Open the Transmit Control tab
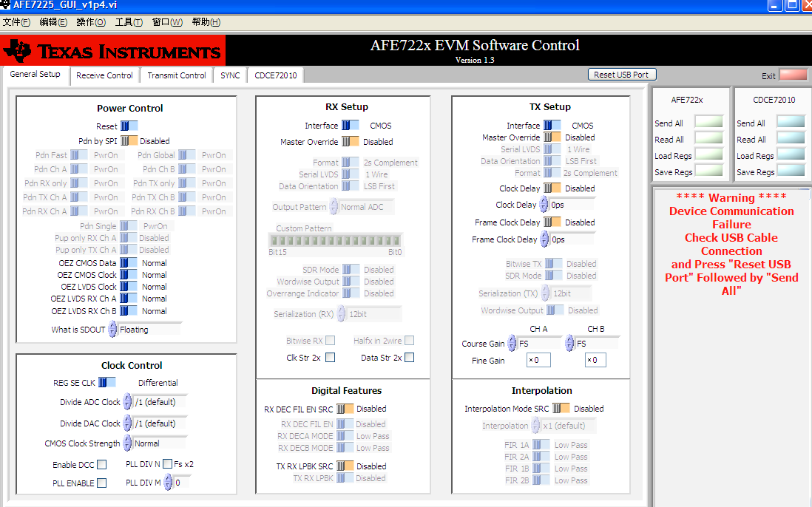Viewport: 812px width, 507px height. click(177, 75)
